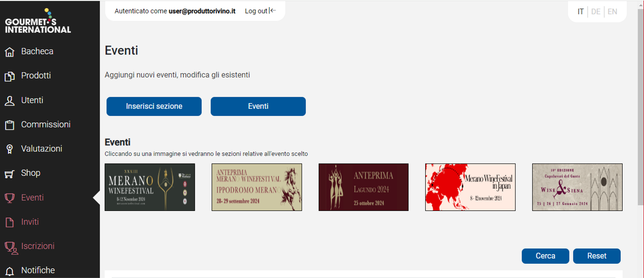Image resolution: width=644 pixels, height=278 pixels.
Task: Click the Prodotti documents icon
Action: point(10,76)
